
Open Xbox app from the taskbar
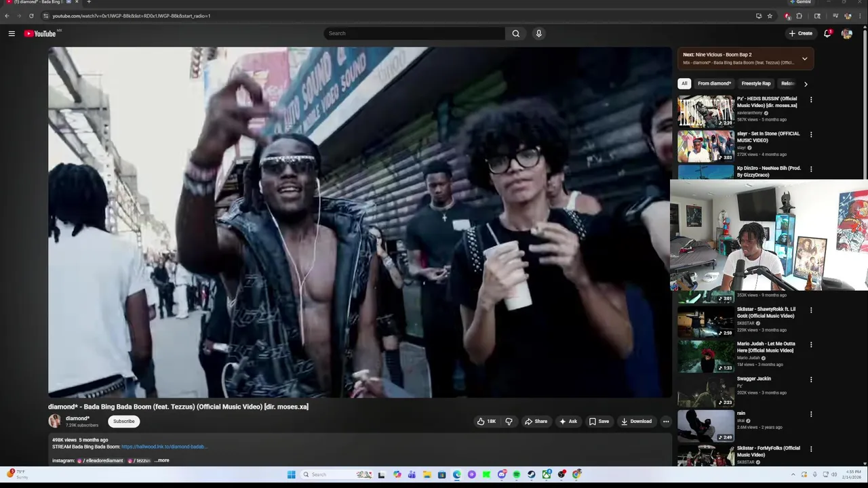pyautogui.click(x=546, y=474)
